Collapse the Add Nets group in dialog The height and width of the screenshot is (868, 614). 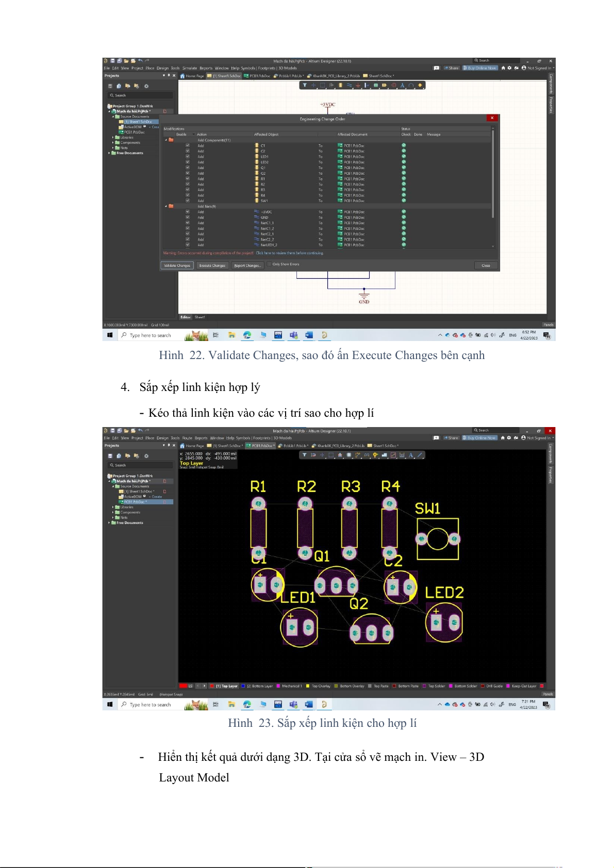coord(166,207)
